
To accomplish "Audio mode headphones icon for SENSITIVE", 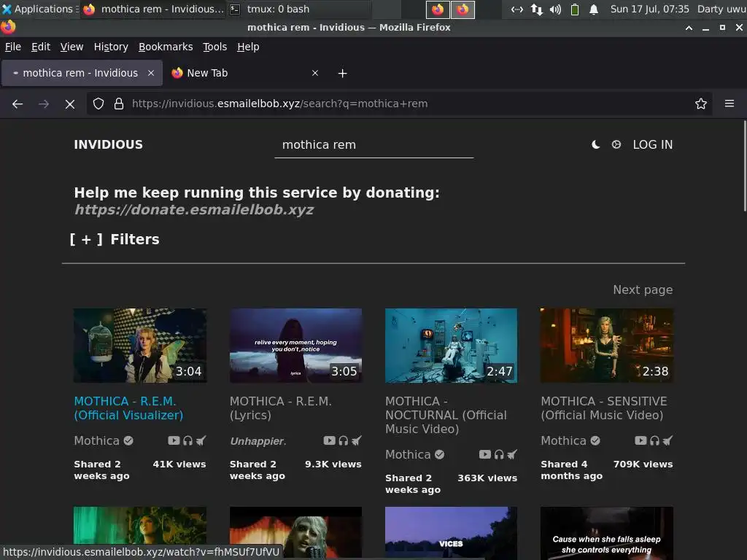I will [654, 440].
